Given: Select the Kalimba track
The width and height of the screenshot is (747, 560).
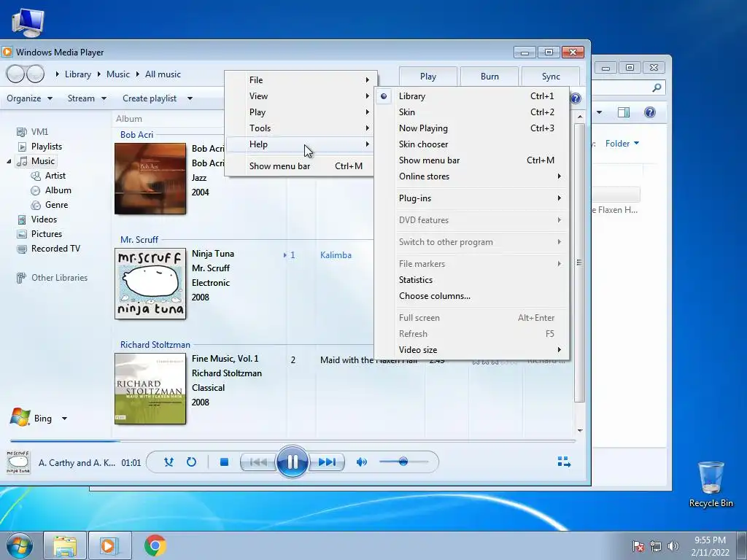Looking at the screenshot, I should click(x=336, y=255).
